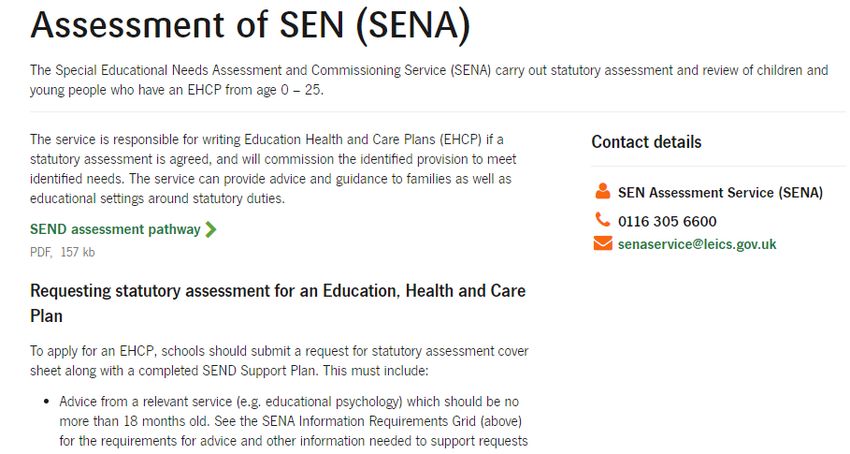
Task: Click the PDF, 157 kb file info text
Action: coord(62,252)
